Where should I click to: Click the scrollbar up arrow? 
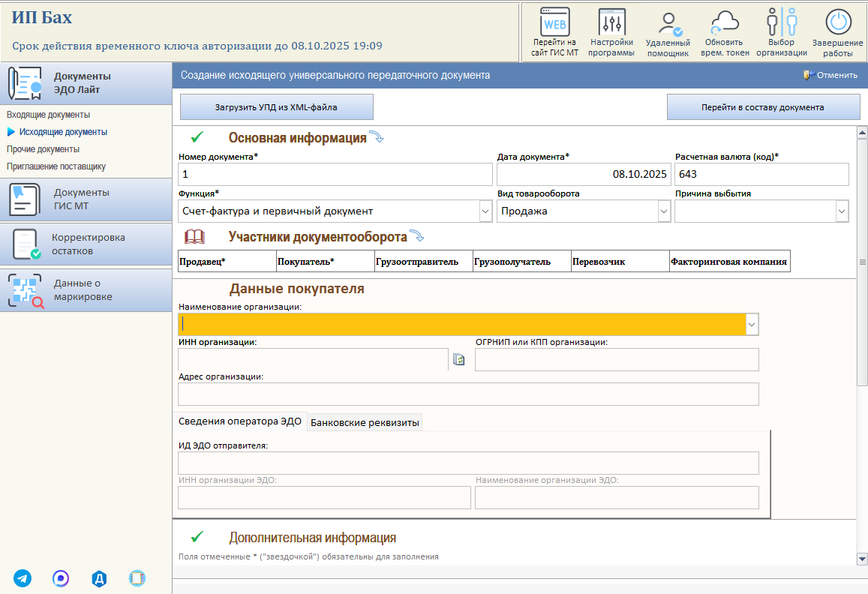coord(862,132)
